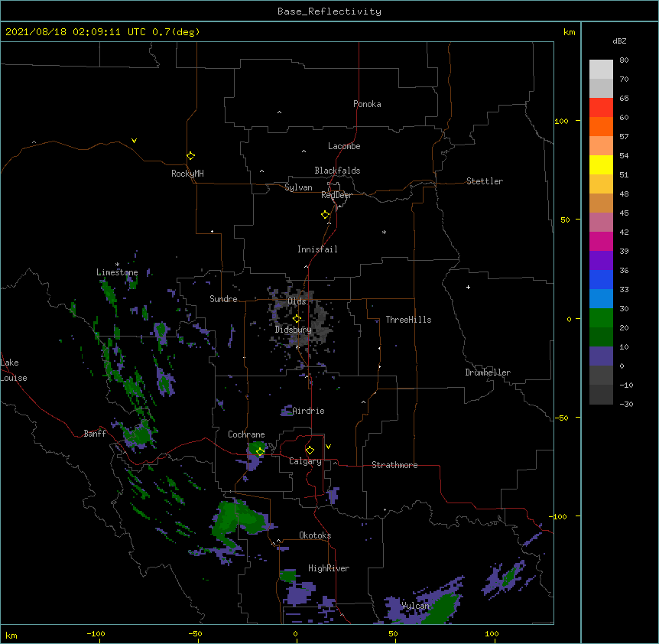The image size is (659, 644).
Task: Click the yellow marker at Cochrane
Action: click(x=260, y=451)
